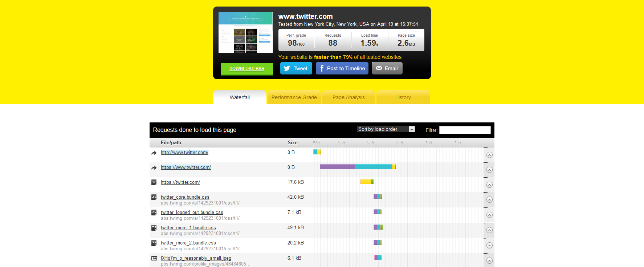Image resolution: width=644 pixels, height=267 pixels.
Task: Click redirect arrow icon beside https://www.twitter.com/
Action: [x=154, y=168]
